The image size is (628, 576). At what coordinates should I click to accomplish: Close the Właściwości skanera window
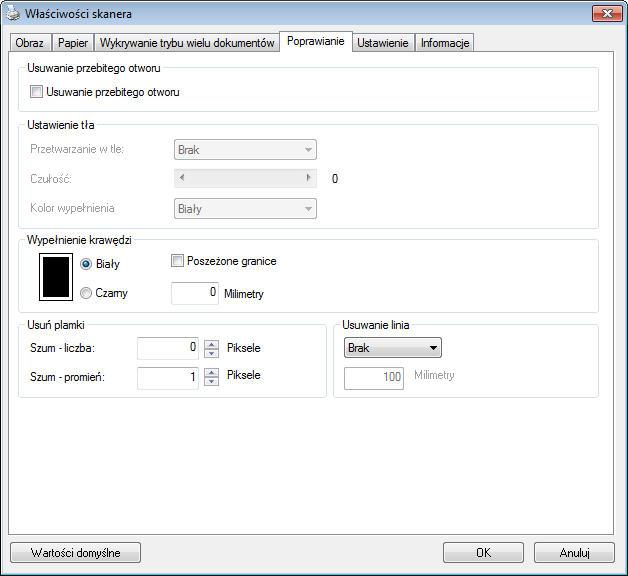point(607,14)
